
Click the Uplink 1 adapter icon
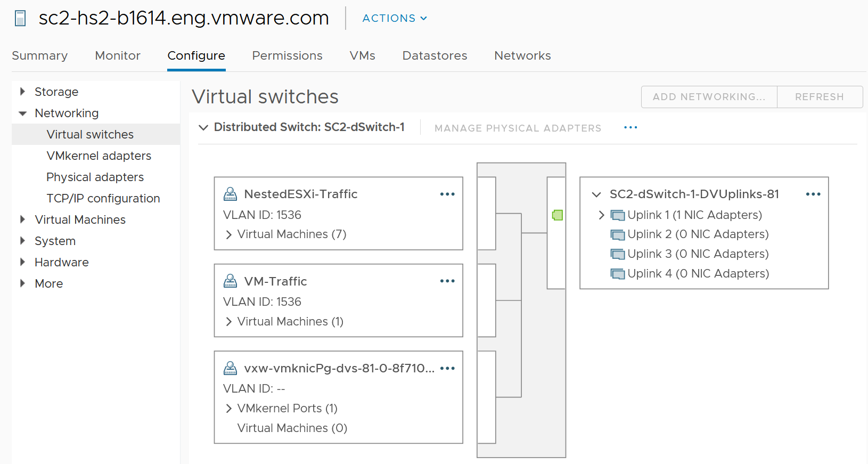point(618,215)
